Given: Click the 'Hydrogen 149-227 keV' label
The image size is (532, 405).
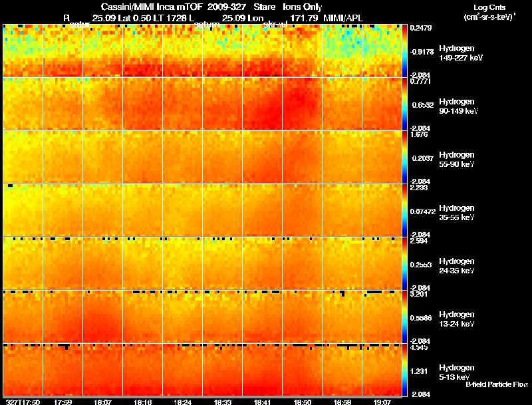Looking at the screenshot, I should pyautogui.click(x=461, y=53).
